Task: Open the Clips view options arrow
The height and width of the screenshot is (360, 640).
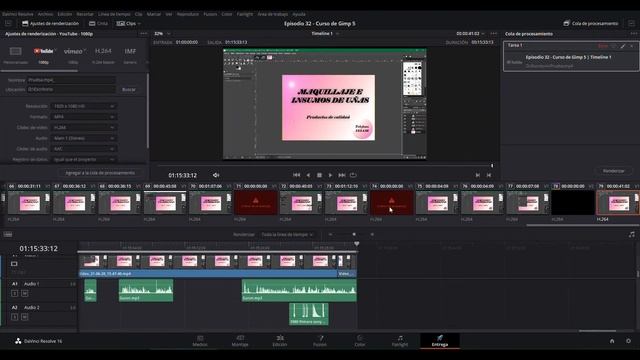Action: [x=139, y=24]
